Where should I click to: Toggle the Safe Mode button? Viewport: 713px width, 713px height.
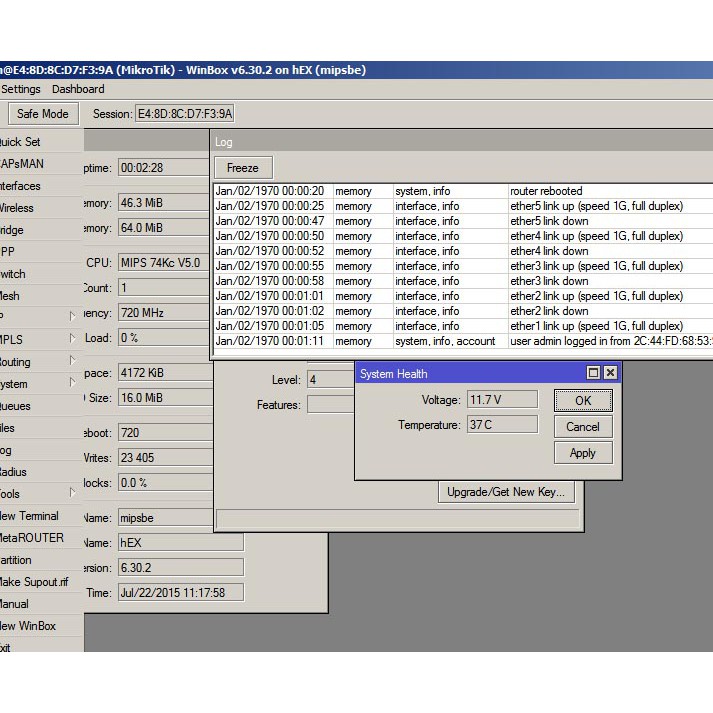click(x=42, y=114)
